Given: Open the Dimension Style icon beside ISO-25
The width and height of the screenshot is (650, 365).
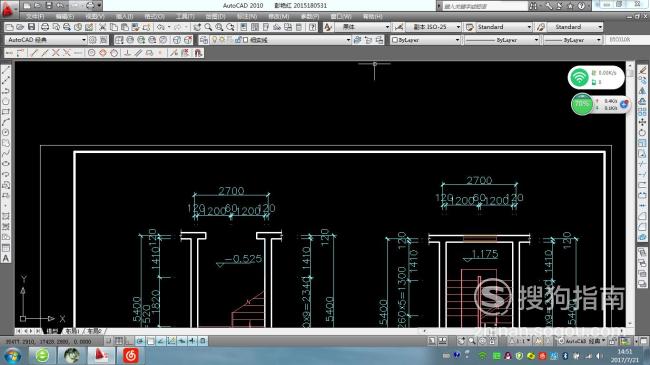Looking at the screenshot, I should click(398, 27).
